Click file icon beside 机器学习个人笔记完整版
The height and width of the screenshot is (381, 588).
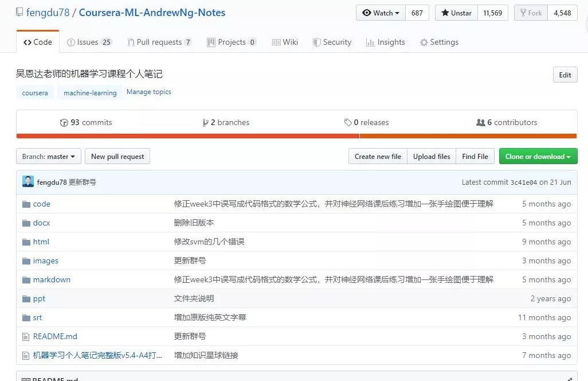[x=25, y=356]
